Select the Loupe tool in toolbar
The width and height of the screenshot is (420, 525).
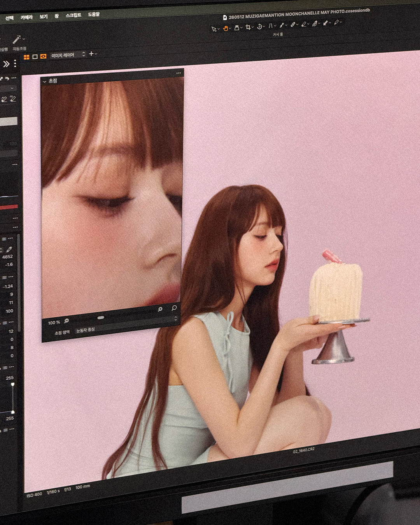236,28
